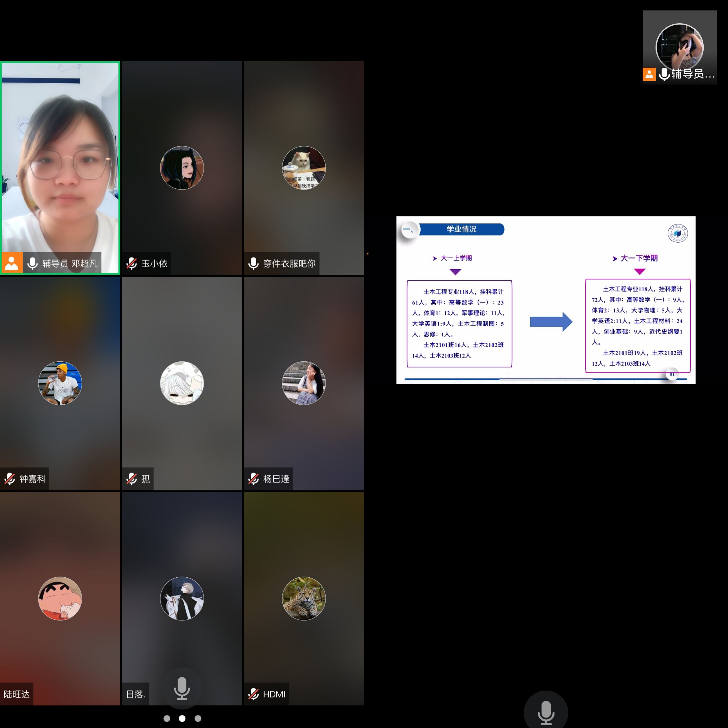This screenshot has height=728, width=728.
Task: Click 玉小依's muted microphone icon
Action: [x=131, y=263]
